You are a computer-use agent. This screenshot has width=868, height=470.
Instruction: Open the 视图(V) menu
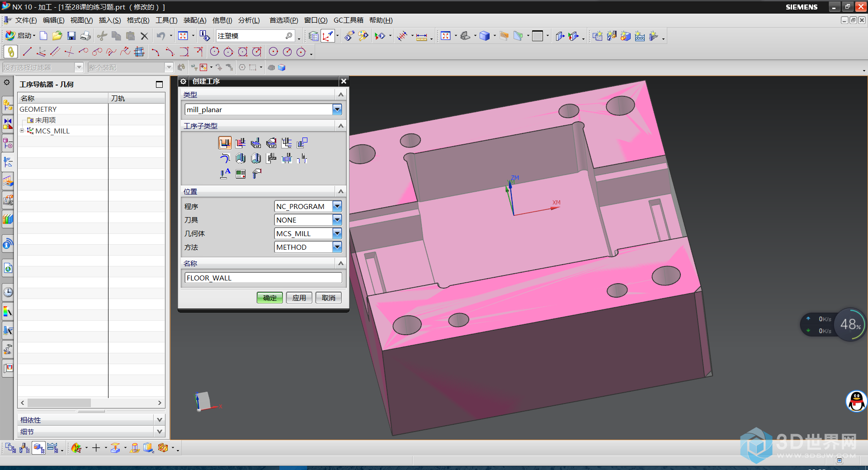[x=81, y=20]
